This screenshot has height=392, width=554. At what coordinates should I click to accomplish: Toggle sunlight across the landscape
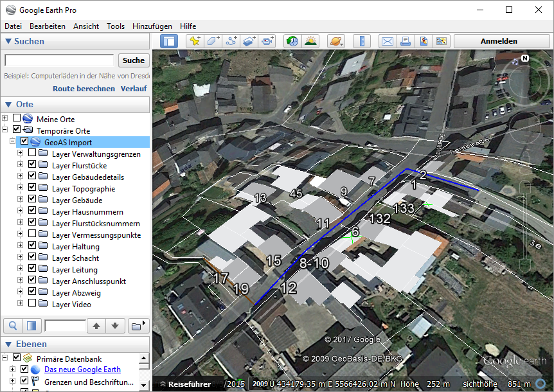[310, 41]
